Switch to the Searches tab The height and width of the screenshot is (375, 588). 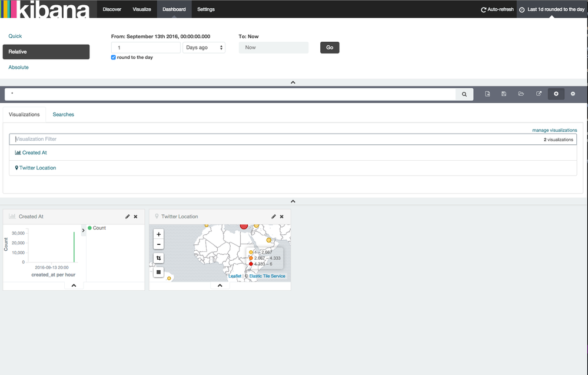click(63, 114)
